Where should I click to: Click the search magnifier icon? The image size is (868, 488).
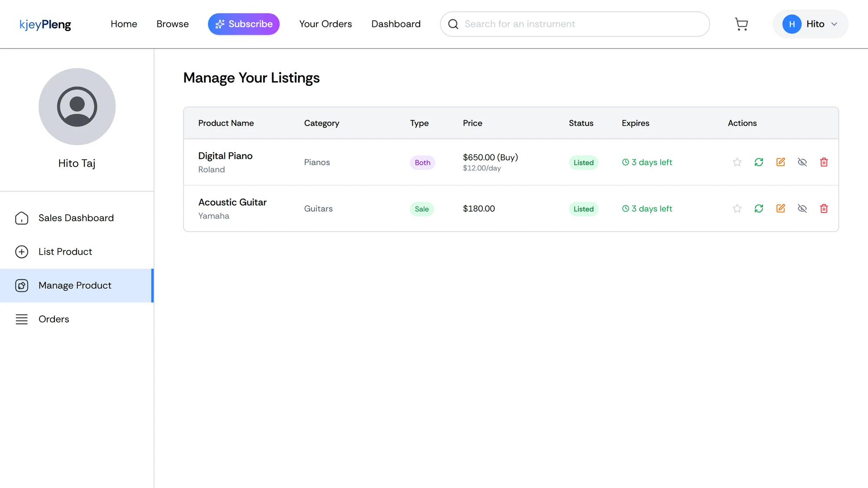(x=453, y=24)
